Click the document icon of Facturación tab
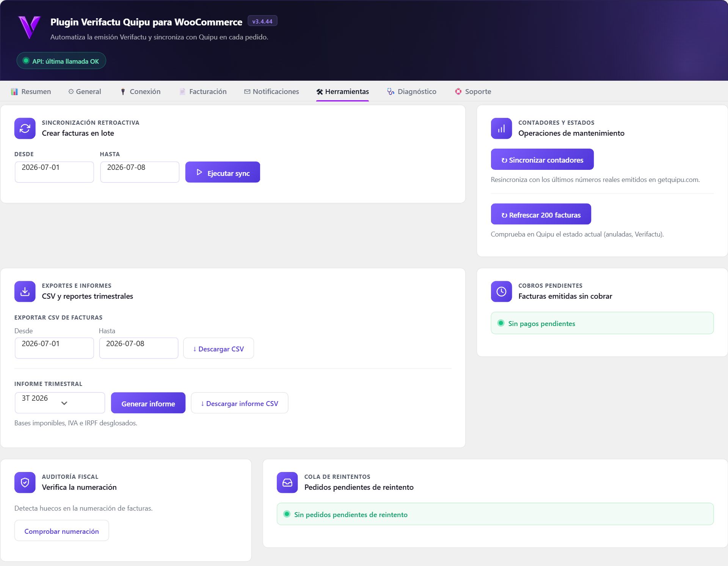The width and height of the screenshot is (728, 566). pyautogui.click(x=182, y=91)
